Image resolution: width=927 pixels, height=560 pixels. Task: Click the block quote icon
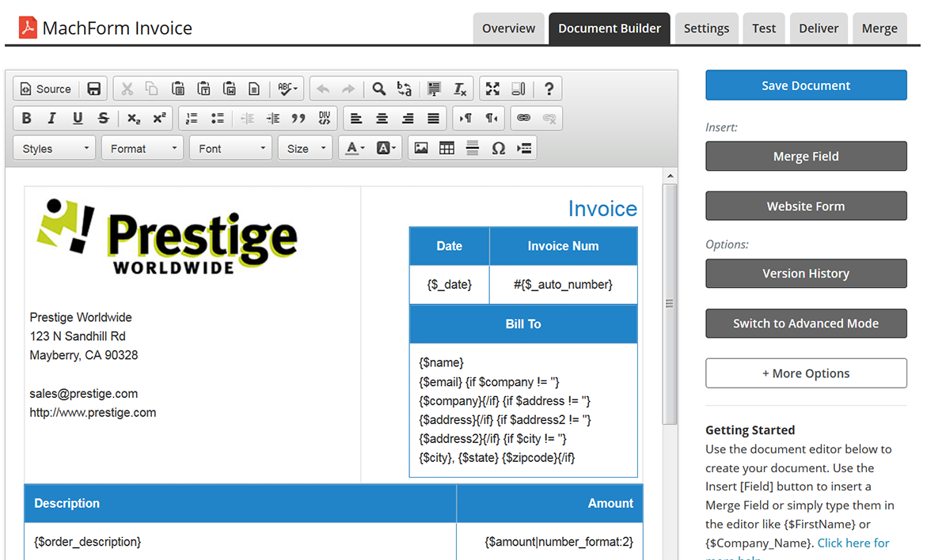pyautogui.click(x=298, y=118)
